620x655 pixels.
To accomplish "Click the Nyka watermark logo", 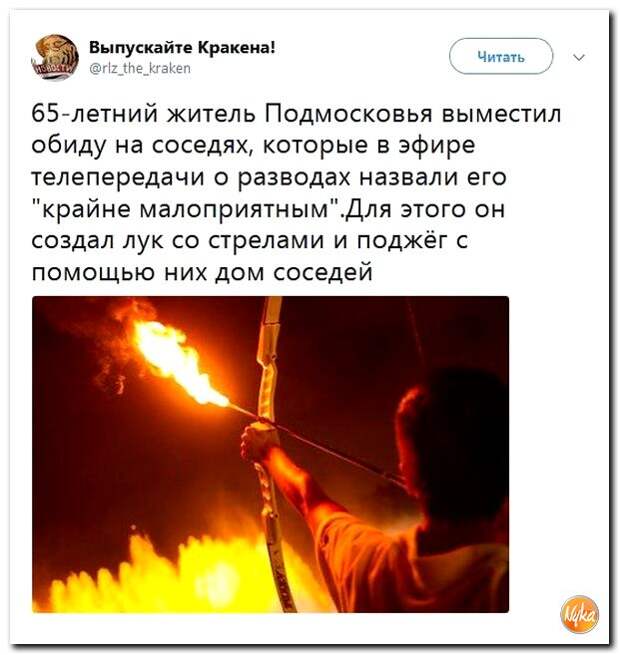I will (579, 614).
